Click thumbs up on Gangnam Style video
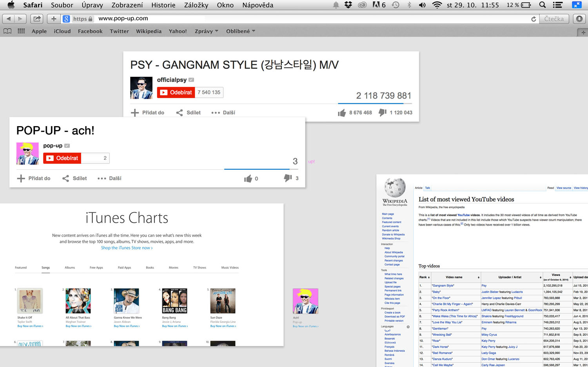 pos(342,113)
